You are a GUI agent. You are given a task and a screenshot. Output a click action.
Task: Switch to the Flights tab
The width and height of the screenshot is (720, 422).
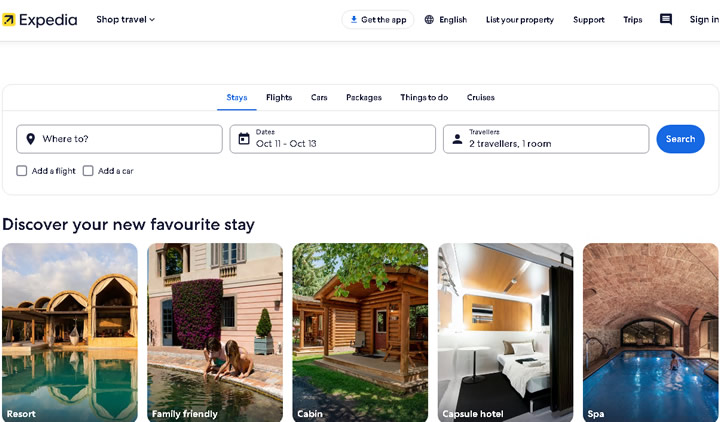(279, 97)
